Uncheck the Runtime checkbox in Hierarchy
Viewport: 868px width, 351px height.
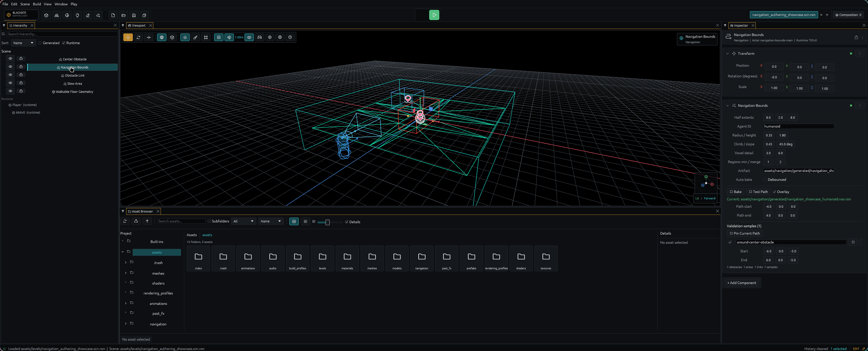[x=64, y=43]
